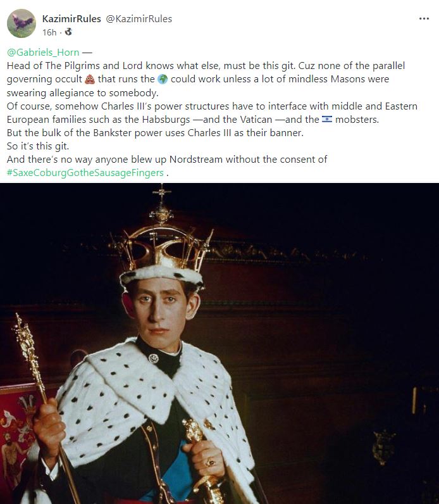Click the text mentioning Habsburgs

tap(212, 113)
